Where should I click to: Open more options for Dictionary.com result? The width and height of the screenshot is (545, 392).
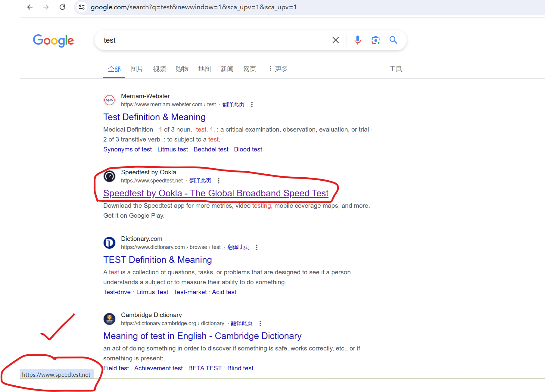point(257,247)
